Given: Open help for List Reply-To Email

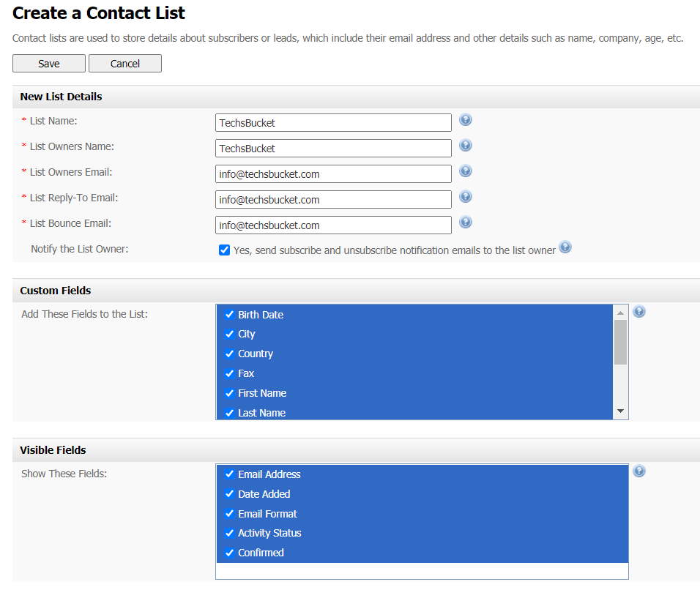Looking at the screenshot, I should coord(466,196).
